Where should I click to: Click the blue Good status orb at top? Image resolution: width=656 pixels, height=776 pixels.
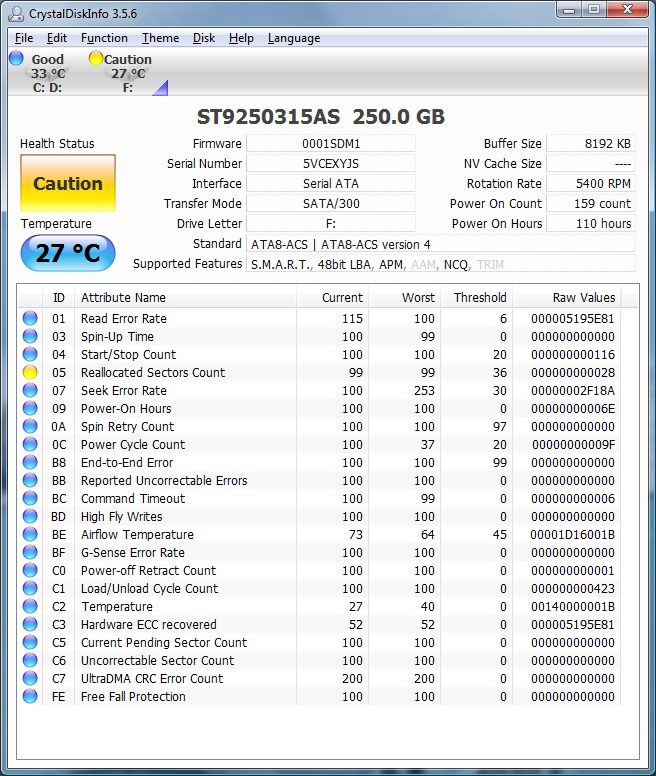16,58
